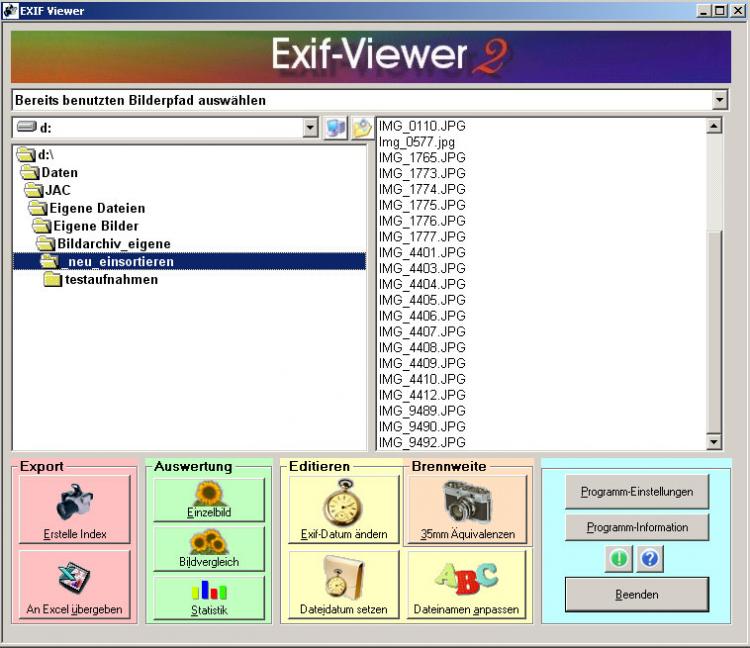Open the d: drive selection dropdown
The image size is (750, 648).
310,128
